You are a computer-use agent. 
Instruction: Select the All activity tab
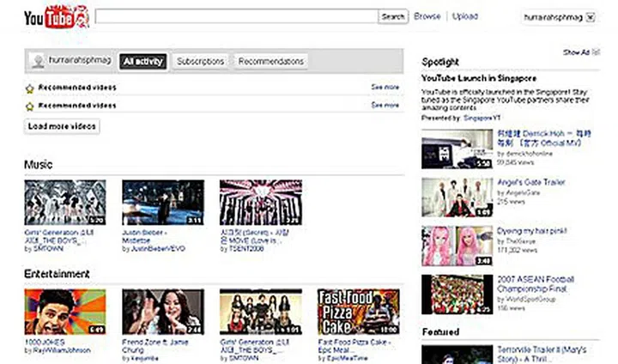click(142, 61)
